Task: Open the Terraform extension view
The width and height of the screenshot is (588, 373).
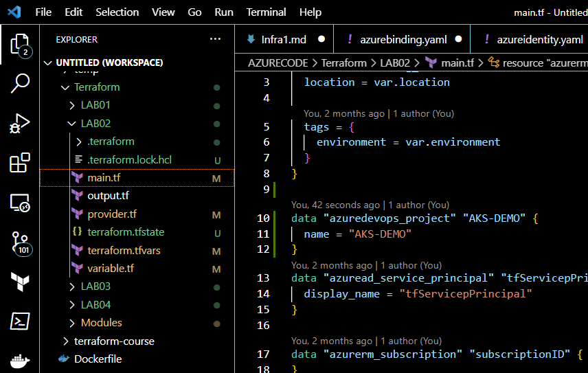Action: click(x=20, y=282)
